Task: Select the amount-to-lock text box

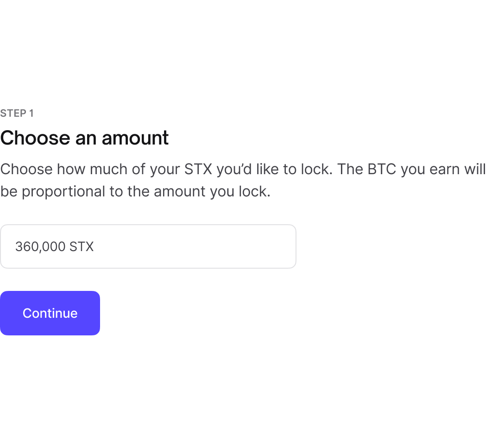Action: point(148,246)
